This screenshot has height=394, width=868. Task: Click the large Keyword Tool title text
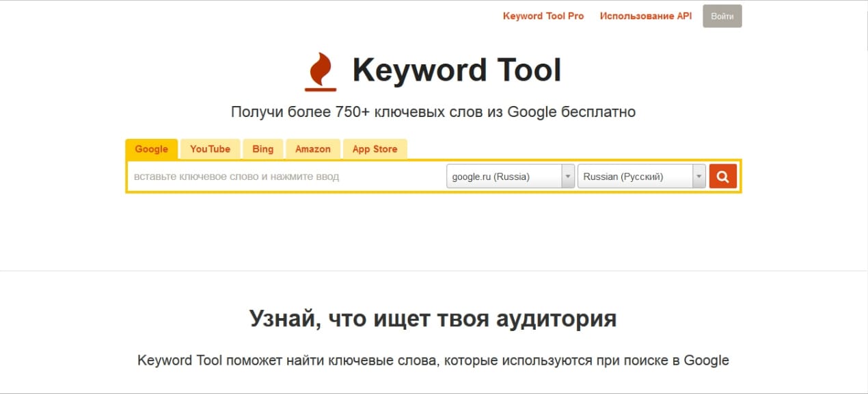click(x=457, y=70)
